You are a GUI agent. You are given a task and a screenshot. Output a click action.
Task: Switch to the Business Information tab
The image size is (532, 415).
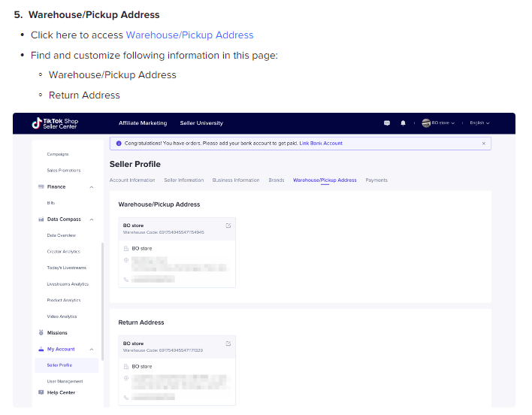[236, 180]
